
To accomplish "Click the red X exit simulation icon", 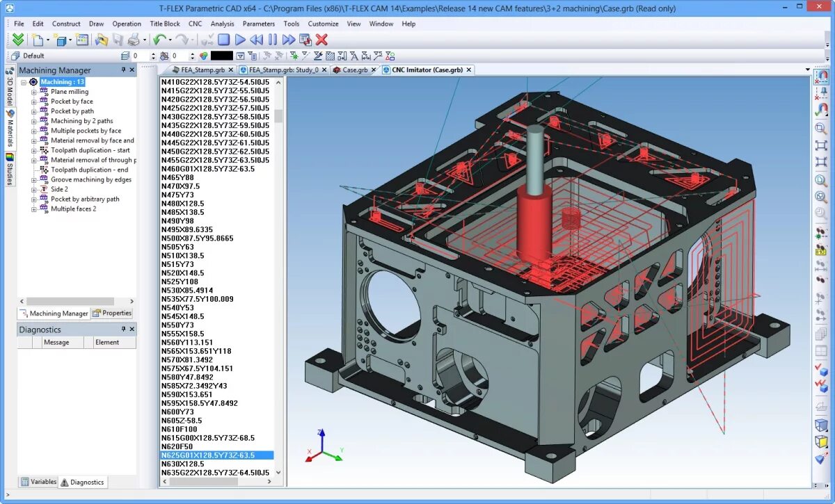I will pyautogui.click(x=322, y=40).
